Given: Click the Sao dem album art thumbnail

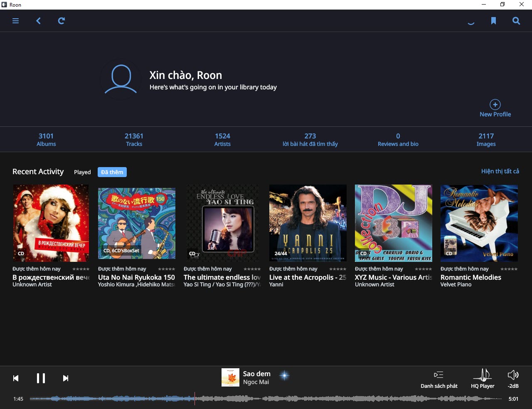Looking at the screenshot, I should [230, 377].
